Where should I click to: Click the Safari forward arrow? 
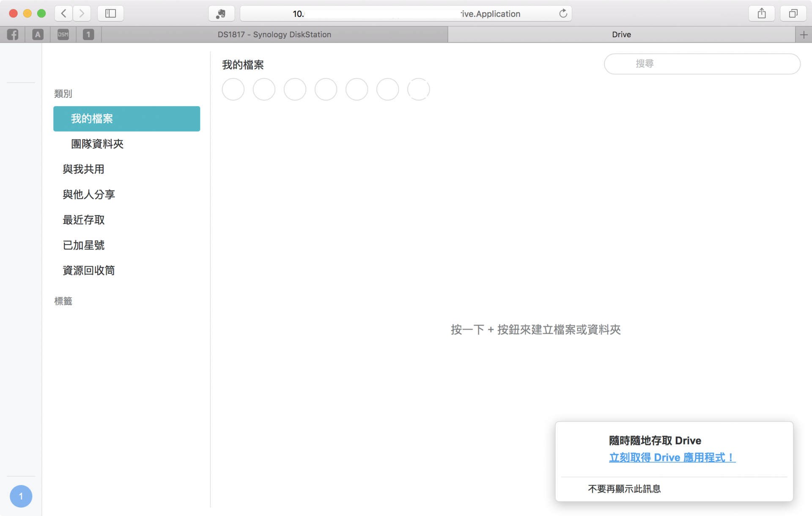[x=82, y=14]
